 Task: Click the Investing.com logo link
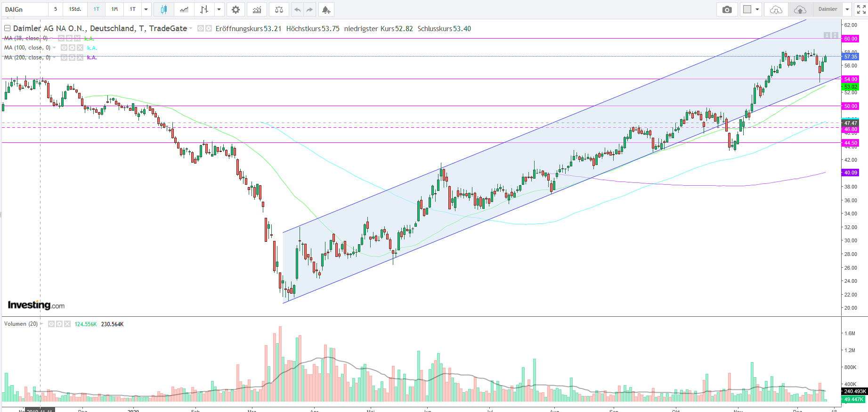(36, 305)
